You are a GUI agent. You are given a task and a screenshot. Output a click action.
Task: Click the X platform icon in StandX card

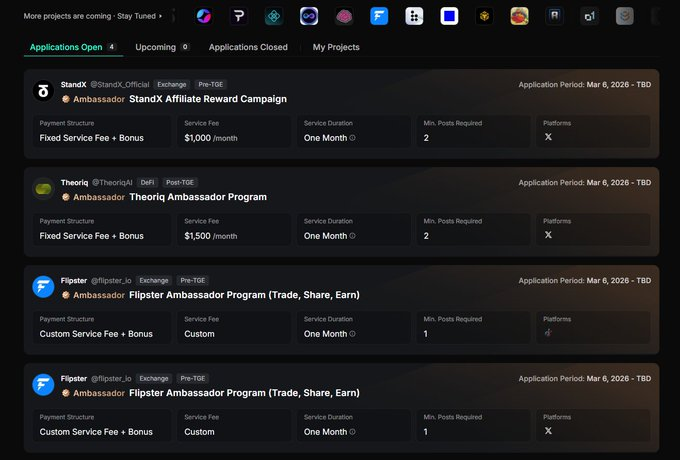[x=548, y=137]
